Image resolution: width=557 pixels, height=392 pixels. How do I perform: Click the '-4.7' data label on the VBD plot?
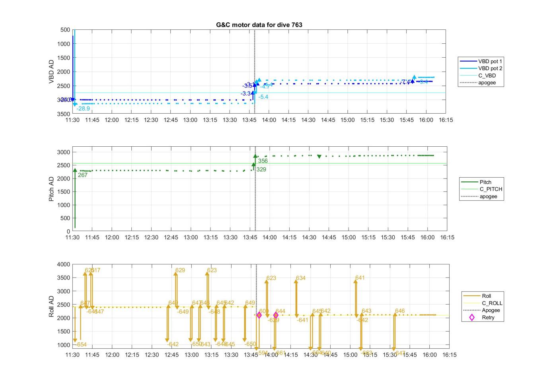[x=265, y=86]
